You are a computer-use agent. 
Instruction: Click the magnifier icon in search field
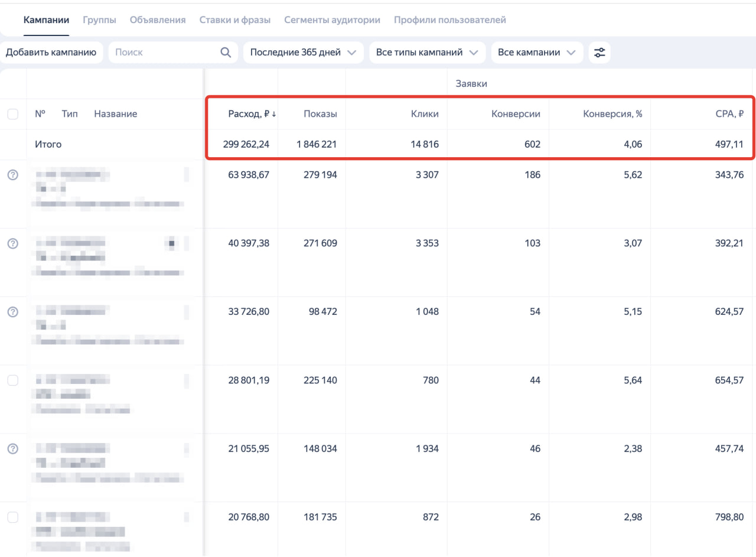click(x=226, y=53)
